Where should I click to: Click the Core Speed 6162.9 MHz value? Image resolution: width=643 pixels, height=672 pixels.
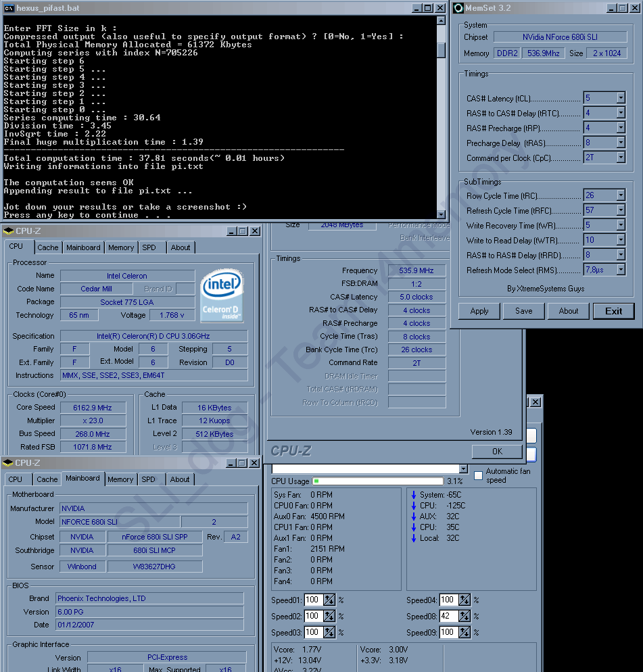click(x=93, y=408)
